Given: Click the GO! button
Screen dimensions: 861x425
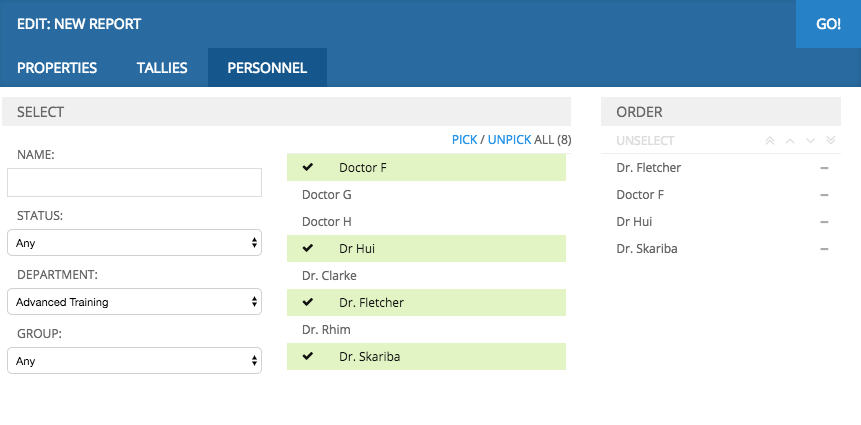Looking at the screenshot, I should point(828,24).
